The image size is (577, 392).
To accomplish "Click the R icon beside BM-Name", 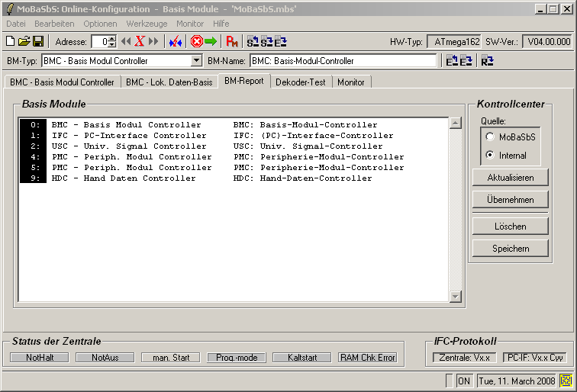I will [487, 61].
